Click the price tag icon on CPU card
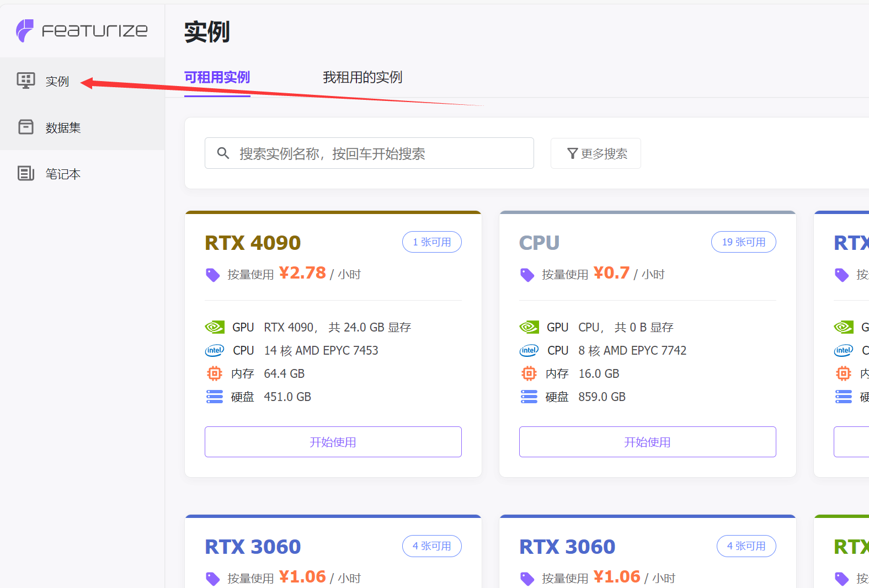869x588 pixels. [527, 275]
